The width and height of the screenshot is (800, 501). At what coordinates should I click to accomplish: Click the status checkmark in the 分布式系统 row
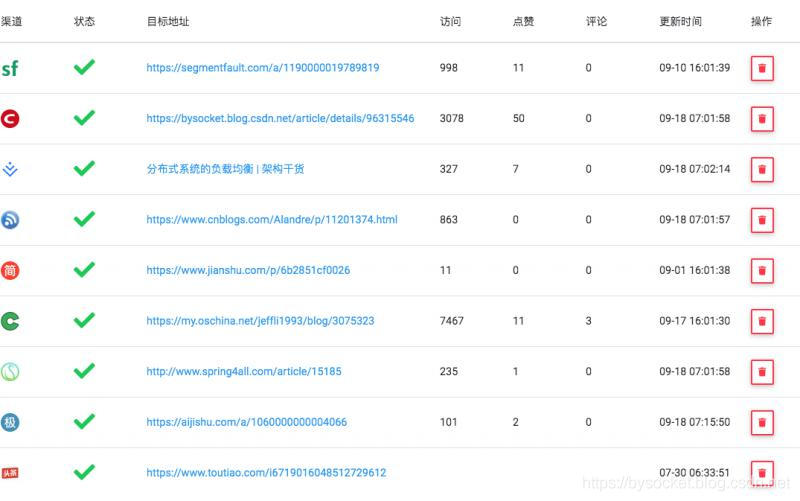pos(84,168)
